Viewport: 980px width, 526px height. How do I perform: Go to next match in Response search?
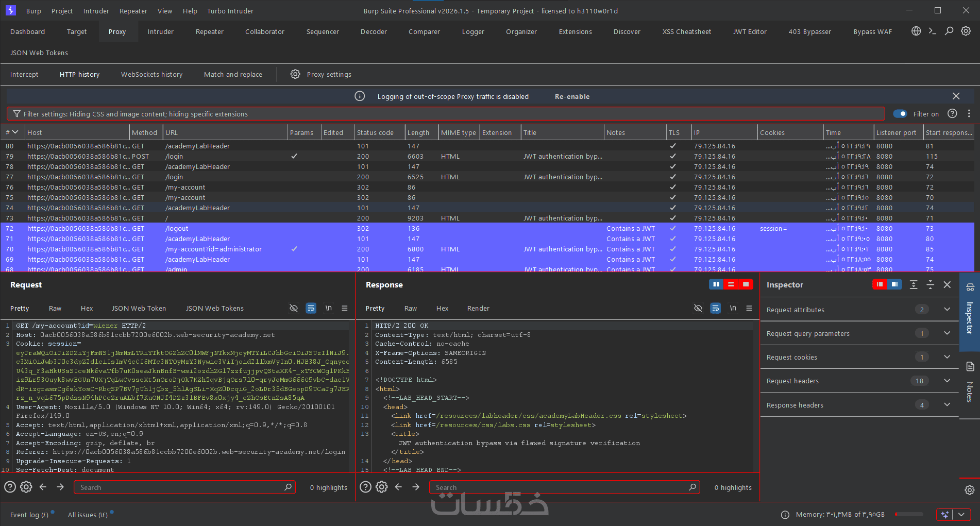(x=416, y=487)
